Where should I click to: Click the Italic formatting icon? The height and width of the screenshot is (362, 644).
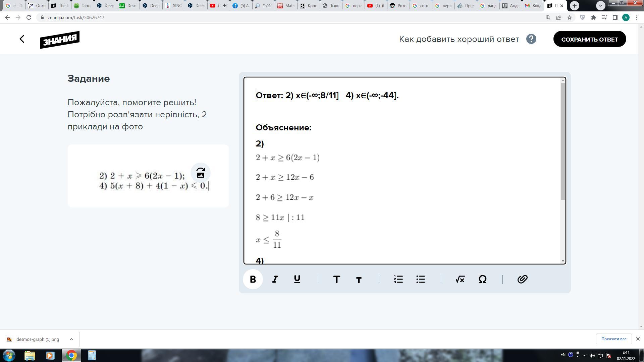point(275,279)
